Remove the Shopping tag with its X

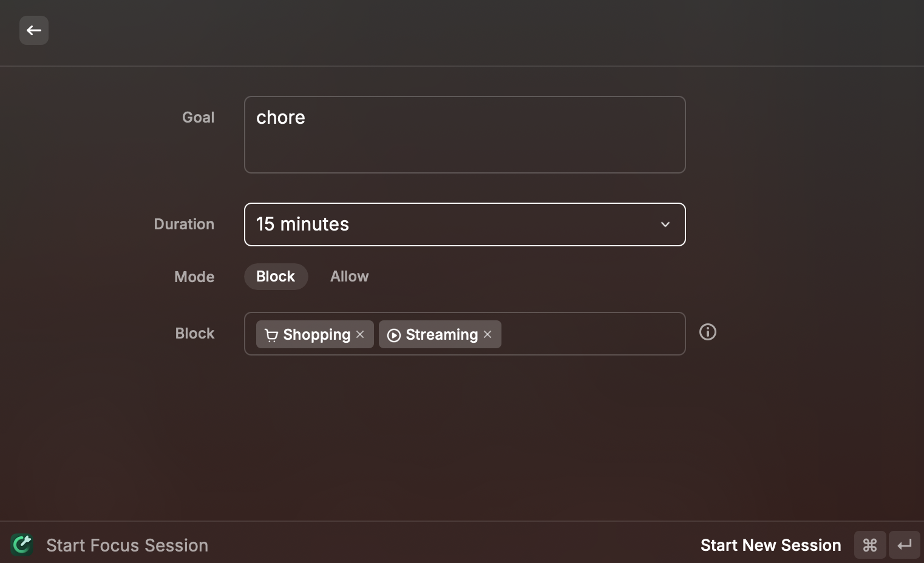[360, 334]
